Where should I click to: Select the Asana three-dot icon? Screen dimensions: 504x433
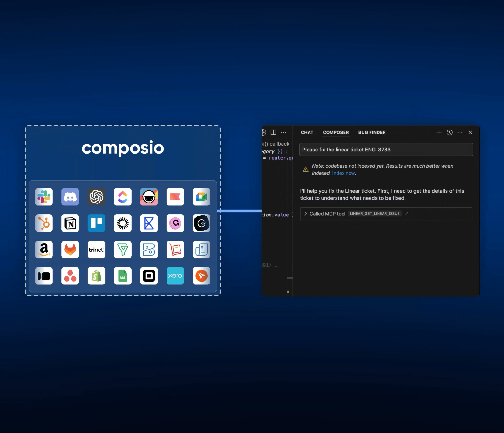[x=70, y=276]
